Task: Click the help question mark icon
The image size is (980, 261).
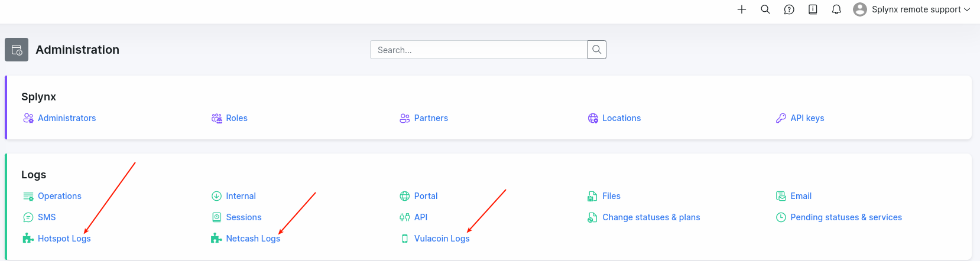Action: 789,9
